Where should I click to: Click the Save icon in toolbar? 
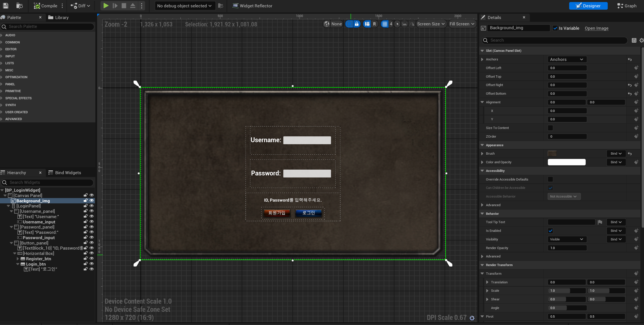[6, 6]
